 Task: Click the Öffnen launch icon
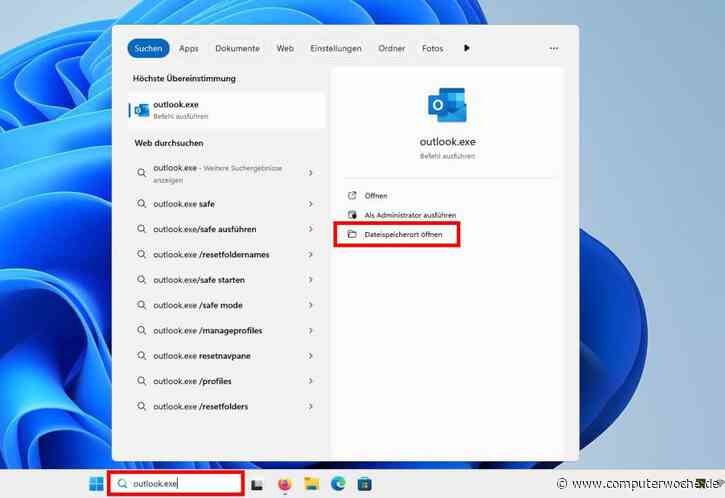pos(352,196)
